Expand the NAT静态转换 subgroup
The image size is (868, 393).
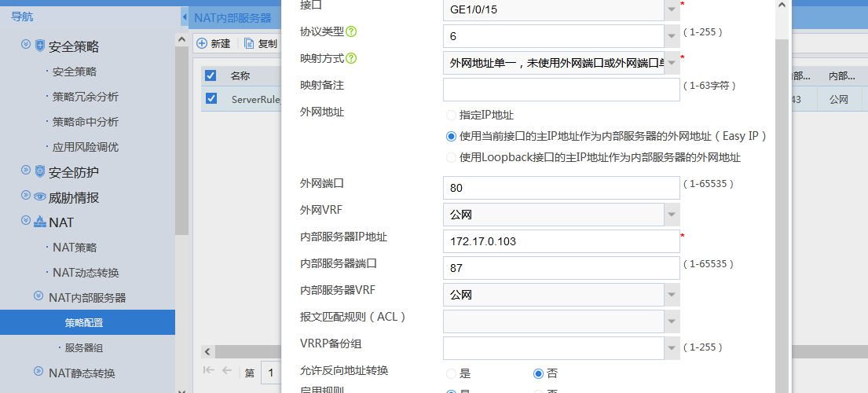38,371
